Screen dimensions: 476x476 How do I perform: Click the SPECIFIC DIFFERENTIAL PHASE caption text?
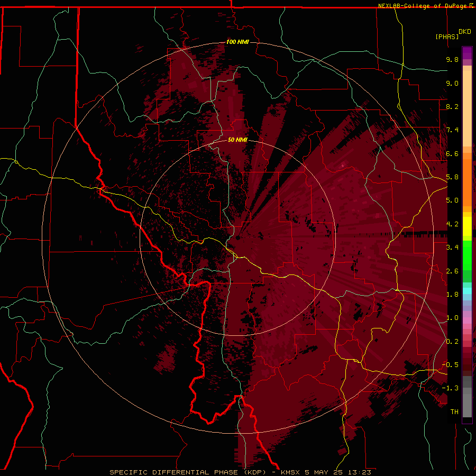point(173,472)
